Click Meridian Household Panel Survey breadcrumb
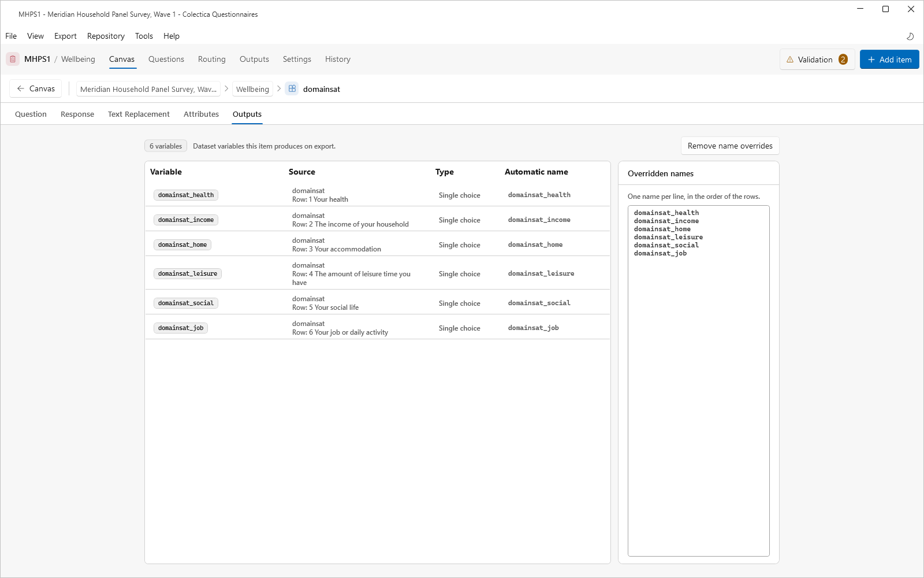The height and width of the screenshot is (578, 924). [148, 89]
